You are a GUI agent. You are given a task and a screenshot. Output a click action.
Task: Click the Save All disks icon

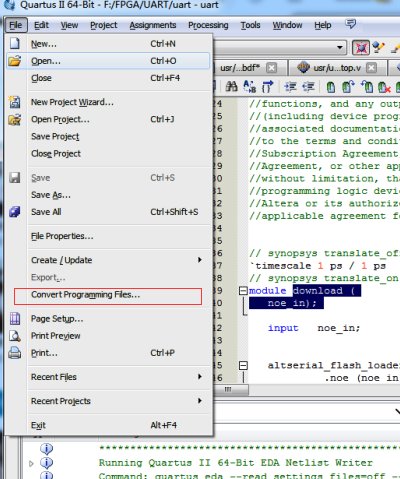point(15,212)
